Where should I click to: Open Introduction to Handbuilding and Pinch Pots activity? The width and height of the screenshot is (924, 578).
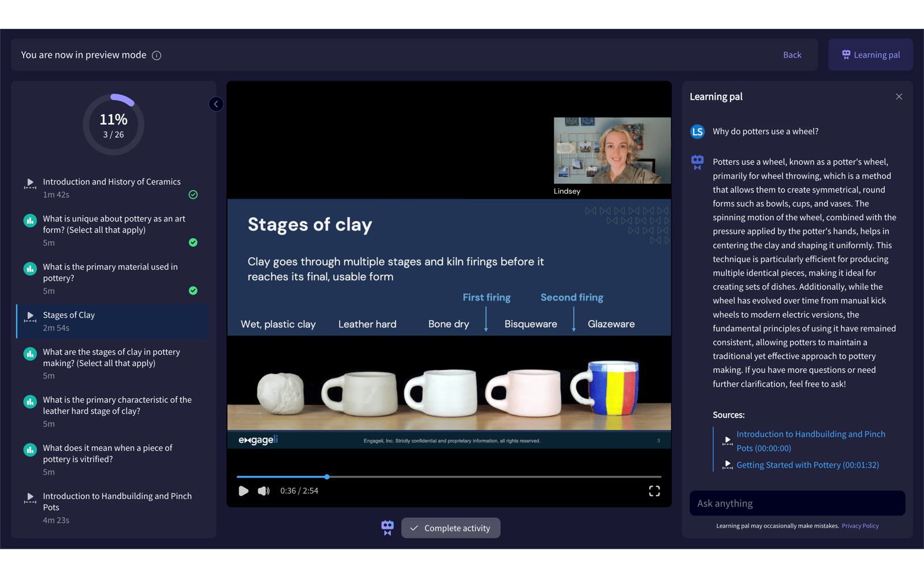pos(115,502)
